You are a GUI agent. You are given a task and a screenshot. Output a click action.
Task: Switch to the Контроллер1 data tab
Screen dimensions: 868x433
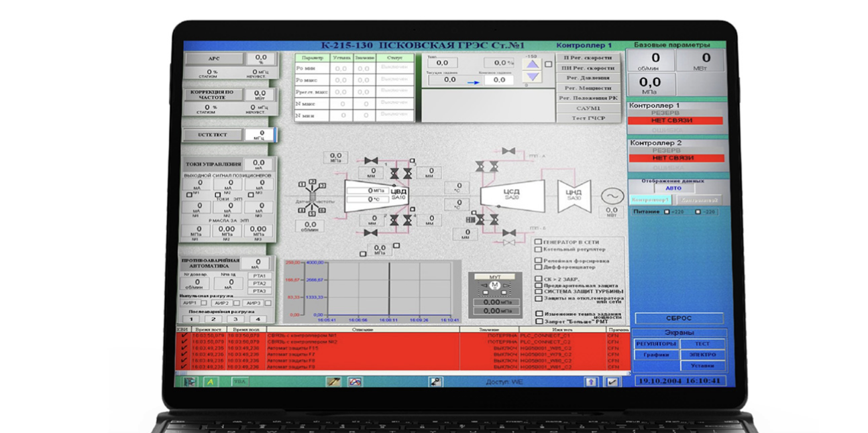pos(650,200)
